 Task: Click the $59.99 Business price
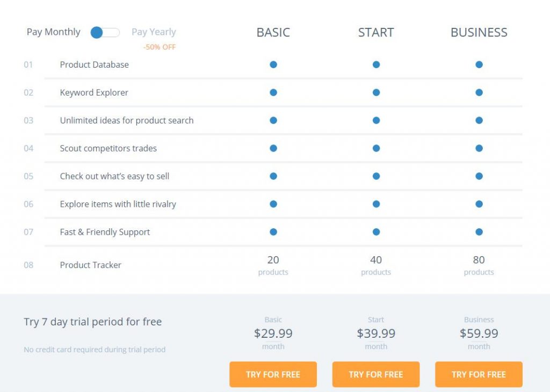(x=479, y=333)
